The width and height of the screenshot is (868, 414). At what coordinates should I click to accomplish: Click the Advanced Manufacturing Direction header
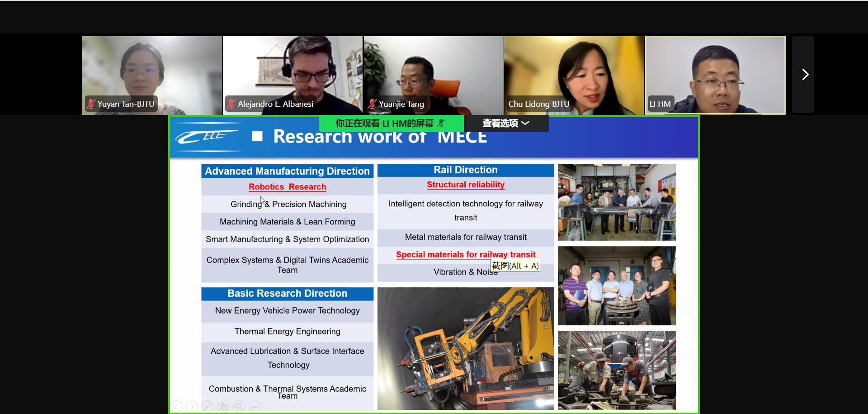(287, 171)
